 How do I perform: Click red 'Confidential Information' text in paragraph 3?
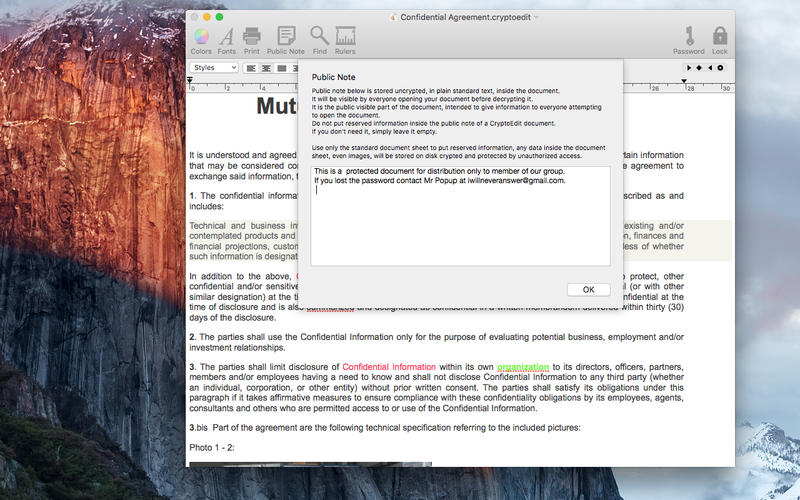click(x=389, y=367)
